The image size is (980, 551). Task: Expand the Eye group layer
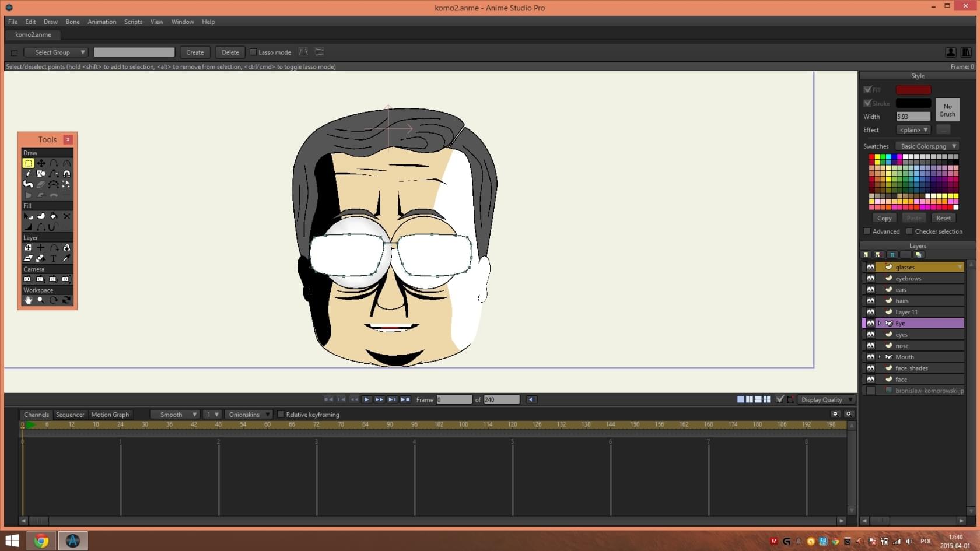880,323
